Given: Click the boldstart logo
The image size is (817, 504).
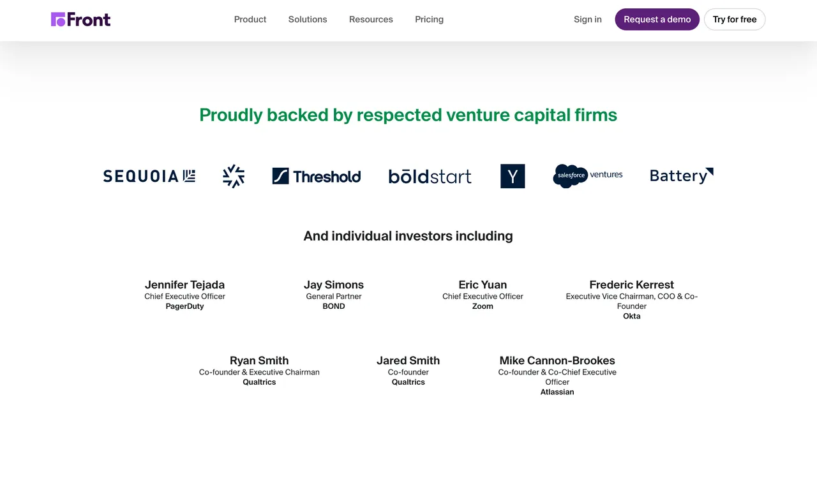Looking at the screenshot, I should pos(430,176).
